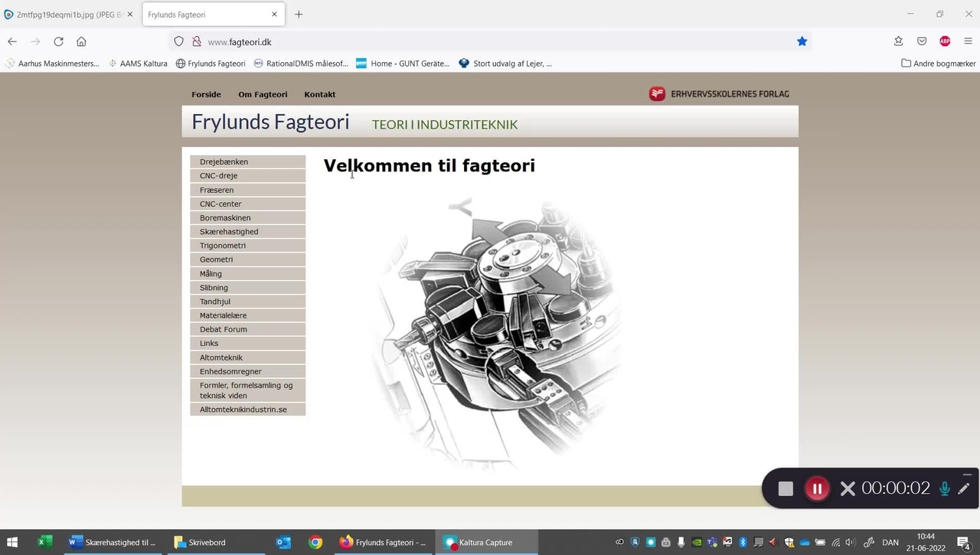The image size is (980, 555).
Task: Choose Geometri in the sidebar
Action: 247,260
